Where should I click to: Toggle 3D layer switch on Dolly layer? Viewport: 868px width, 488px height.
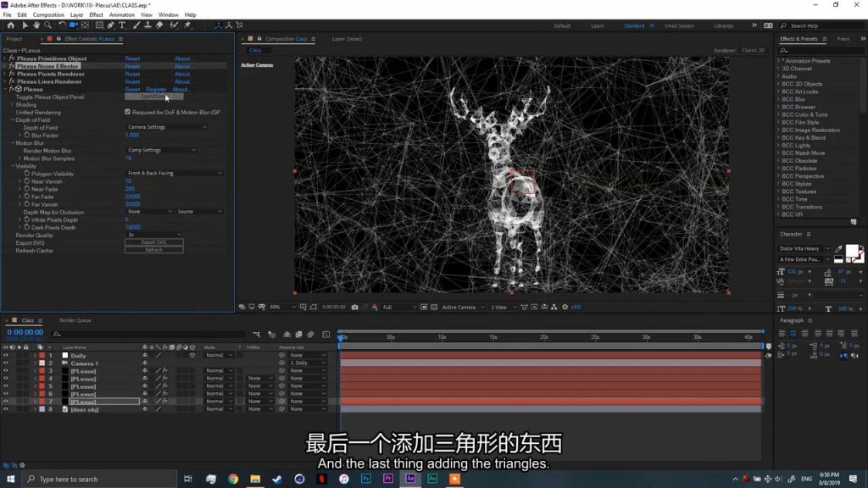click(x=192, y=356)
